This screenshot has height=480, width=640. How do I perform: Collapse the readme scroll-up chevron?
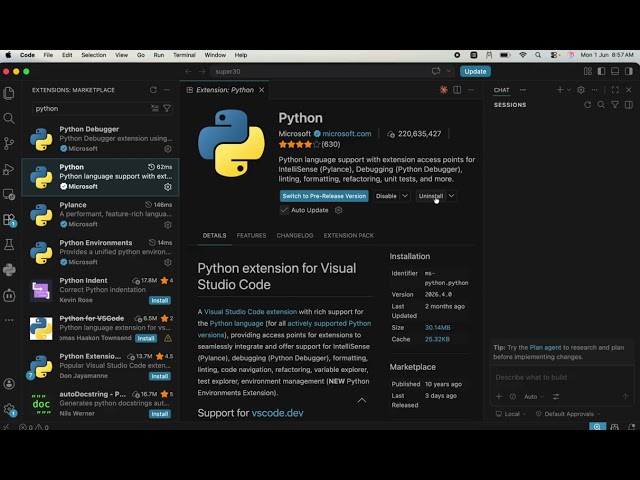pyautogui.click(x=362, y=400)
